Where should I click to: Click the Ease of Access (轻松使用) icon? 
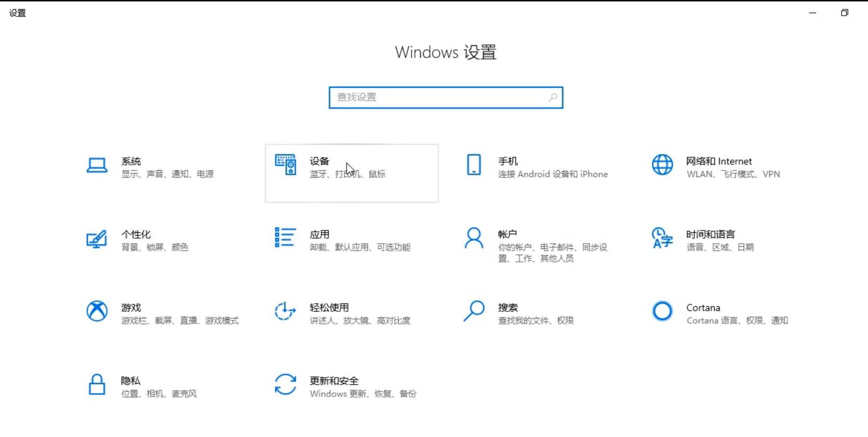(x=285, y=311)
